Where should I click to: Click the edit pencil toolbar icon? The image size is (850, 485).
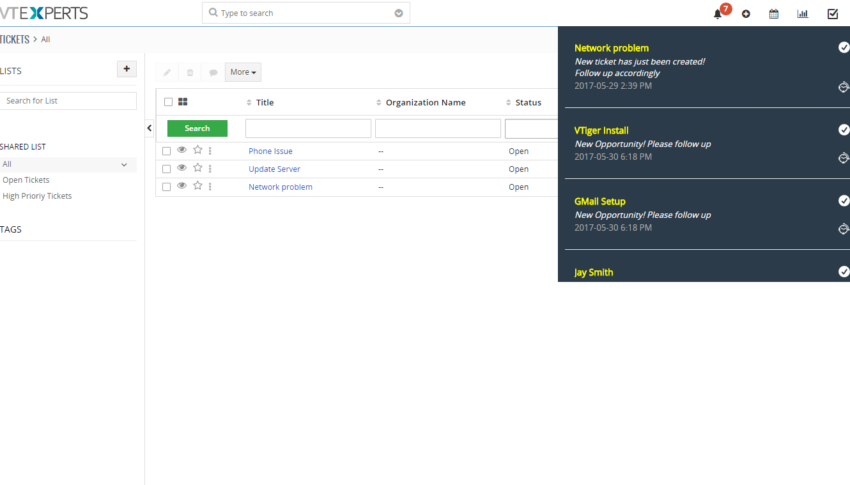167,72
